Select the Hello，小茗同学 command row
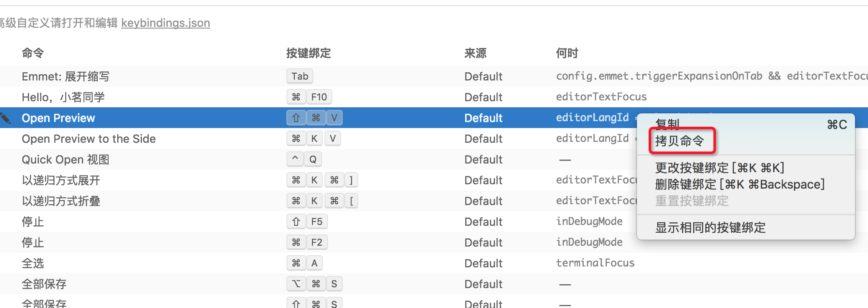Screen dimensions: 868x308 [434, 97]
